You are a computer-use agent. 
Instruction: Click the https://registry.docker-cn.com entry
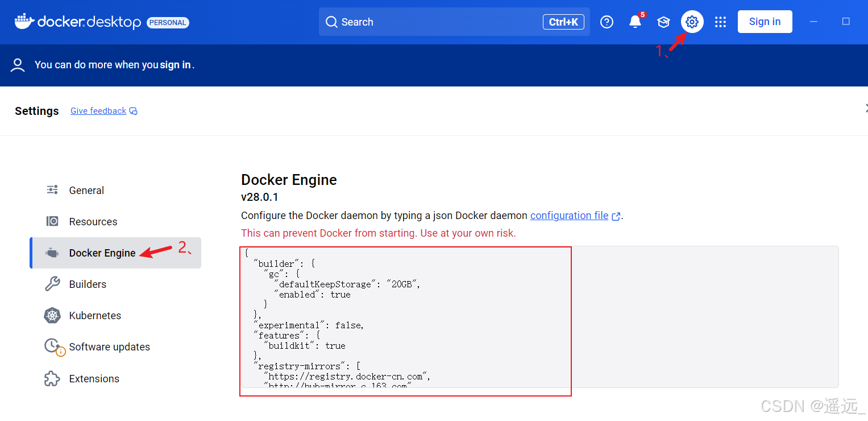coord(347,377)
